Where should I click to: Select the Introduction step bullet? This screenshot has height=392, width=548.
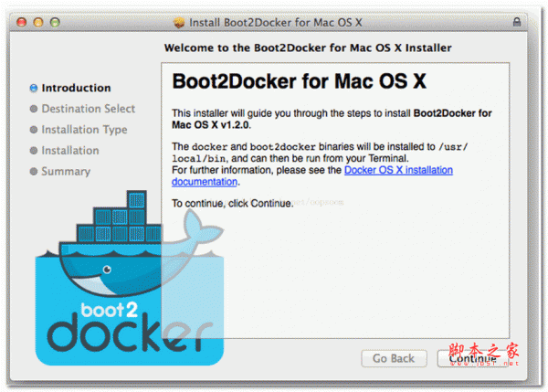point(34,88)
